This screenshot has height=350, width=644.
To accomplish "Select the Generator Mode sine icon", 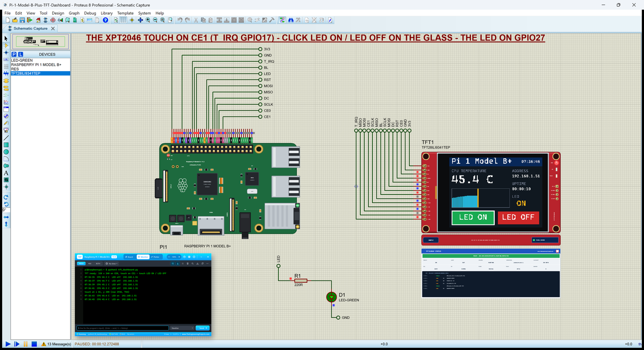I will pos(6,116).
